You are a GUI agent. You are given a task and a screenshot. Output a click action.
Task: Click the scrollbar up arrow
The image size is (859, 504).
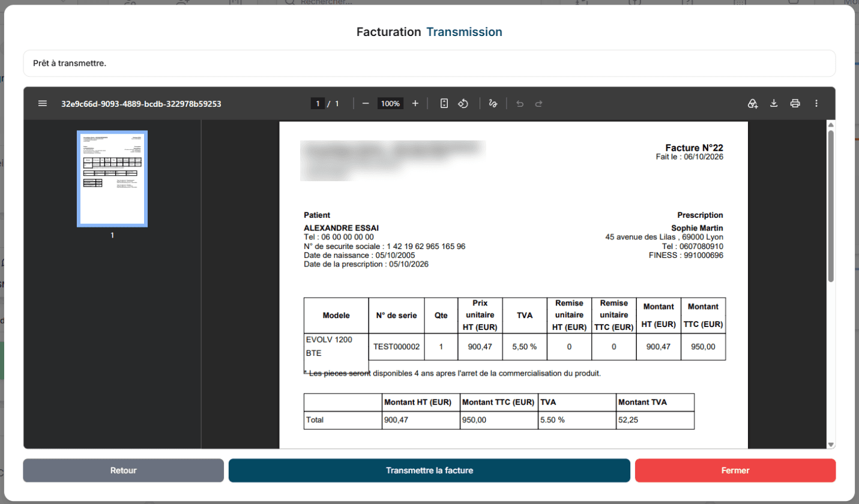[831, 125]
